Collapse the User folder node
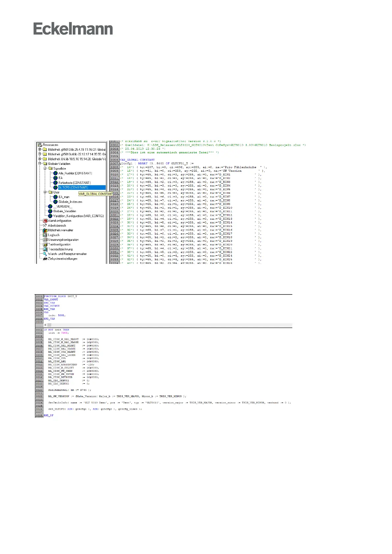This screenshot has height=554, width=392. (45, 192)
